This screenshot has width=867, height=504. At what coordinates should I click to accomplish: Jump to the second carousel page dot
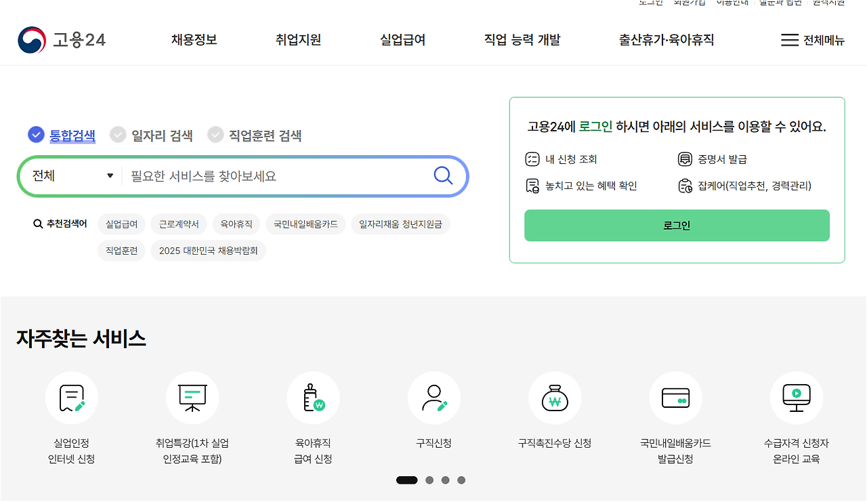[x=429, y=480]
